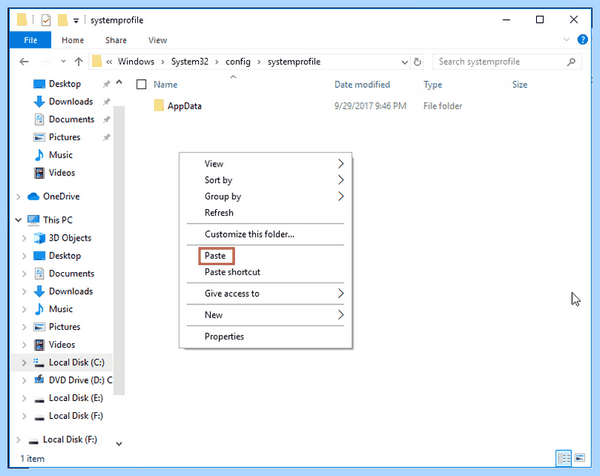Open Music in quick access list
The image size is (600, 476).
[60, 155]
